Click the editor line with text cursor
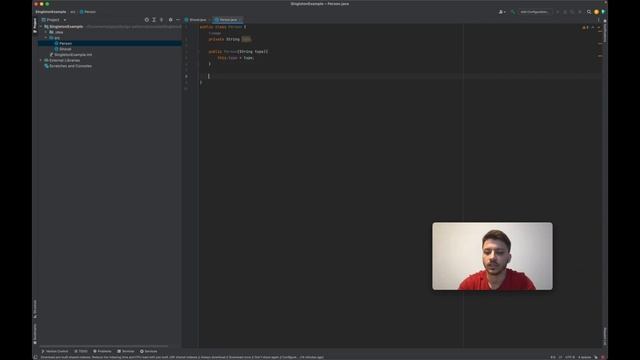640x360 pixels. (400, 76)
